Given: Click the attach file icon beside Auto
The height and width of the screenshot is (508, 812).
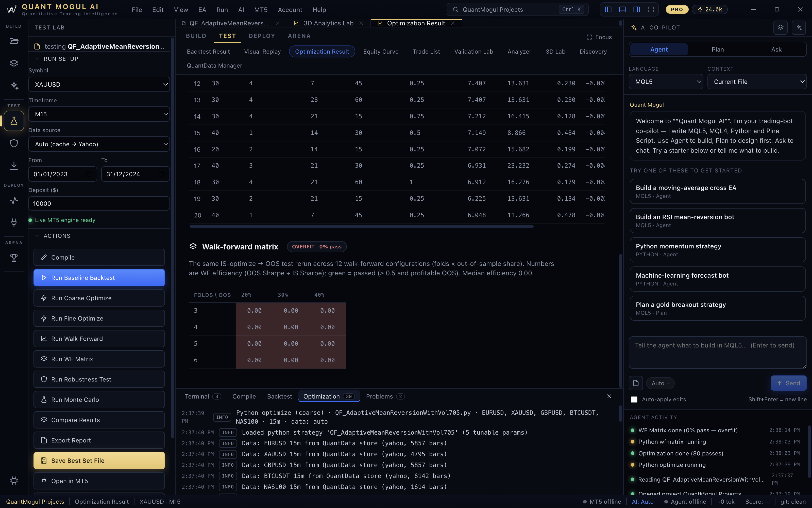Looking at the screenshot, I should (636, 383).
